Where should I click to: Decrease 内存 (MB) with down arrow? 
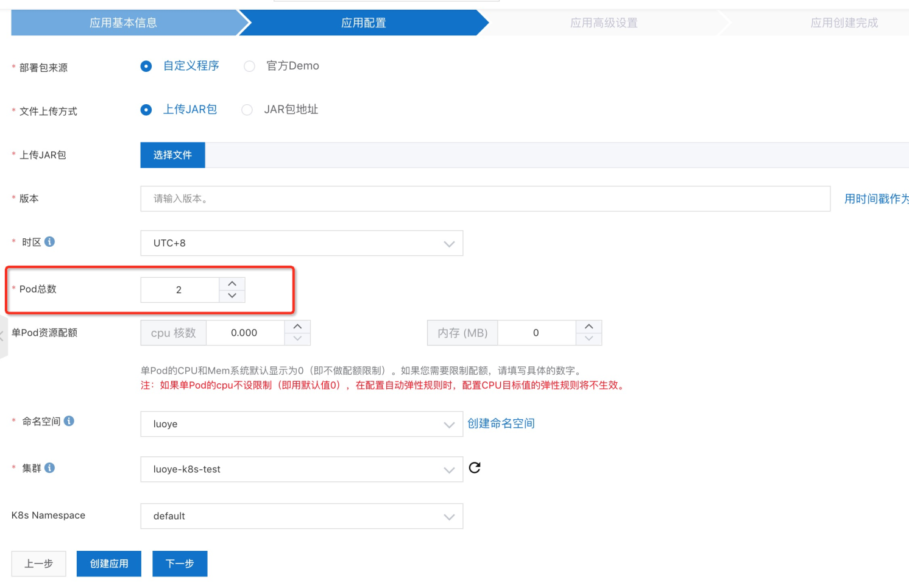pyautogui.click(x=589, y=339)
